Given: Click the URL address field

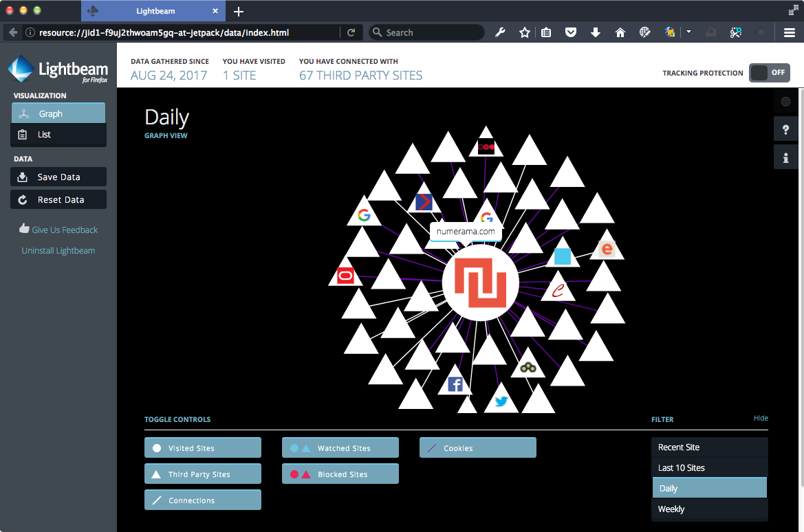Looking at the screenshot, I should click(x=186, y=32).
